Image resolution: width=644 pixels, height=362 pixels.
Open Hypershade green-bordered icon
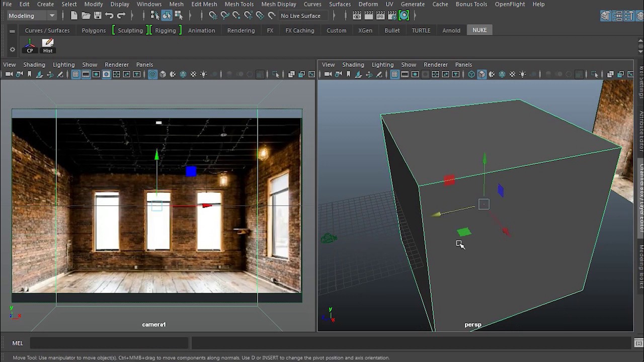404,16
